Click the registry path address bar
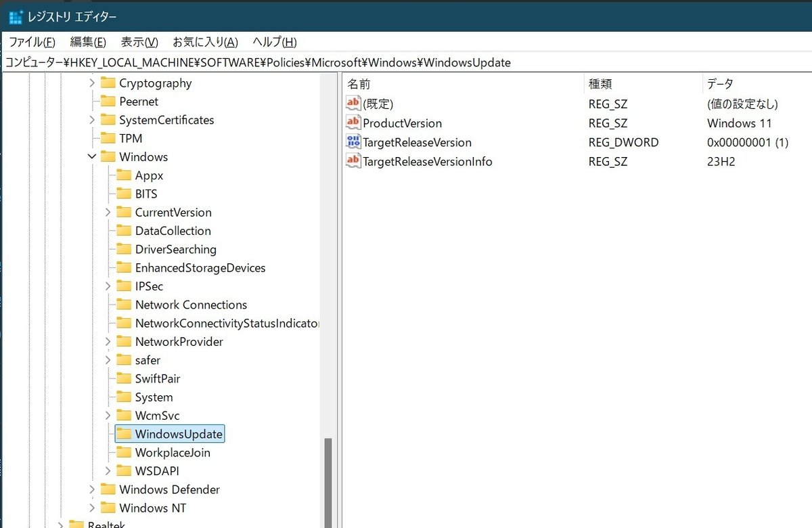The width and height of the screenshot is (812, 528). [406, 62]
